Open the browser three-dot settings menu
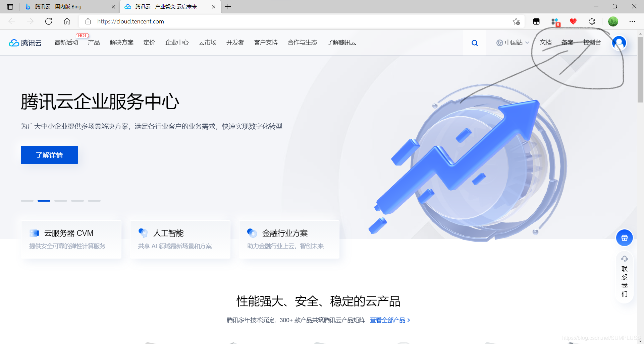 coord(633,21)
